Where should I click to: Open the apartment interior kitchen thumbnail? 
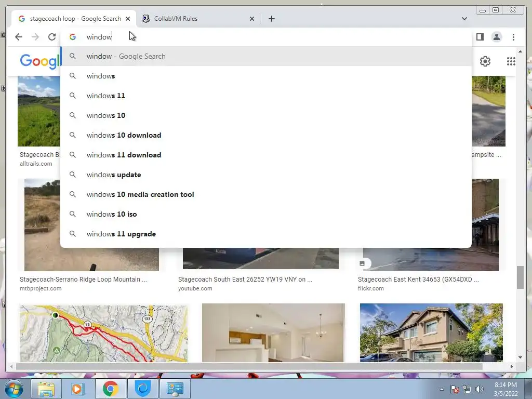click(x=273, y=333)
